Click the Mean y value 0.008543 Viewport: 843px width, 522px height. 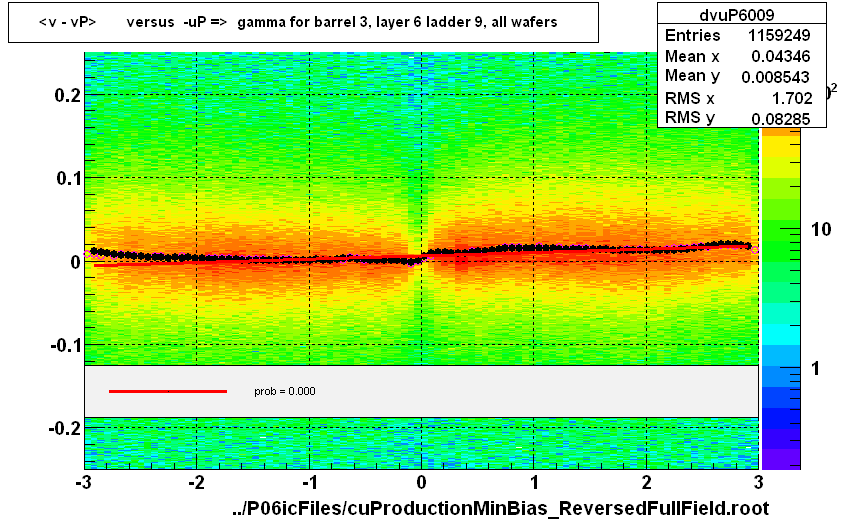coord(775,77)
